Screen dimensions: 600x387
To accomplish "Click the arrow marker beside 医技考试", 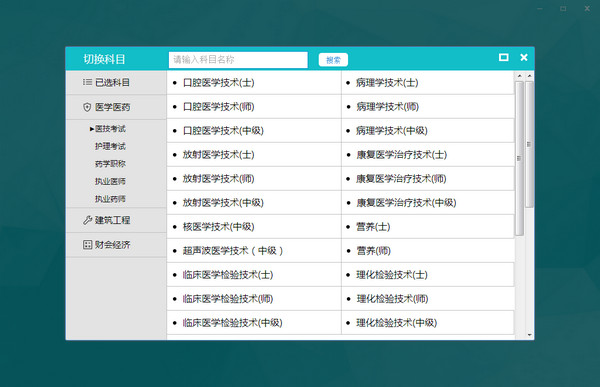I will (x=92, y=129).
